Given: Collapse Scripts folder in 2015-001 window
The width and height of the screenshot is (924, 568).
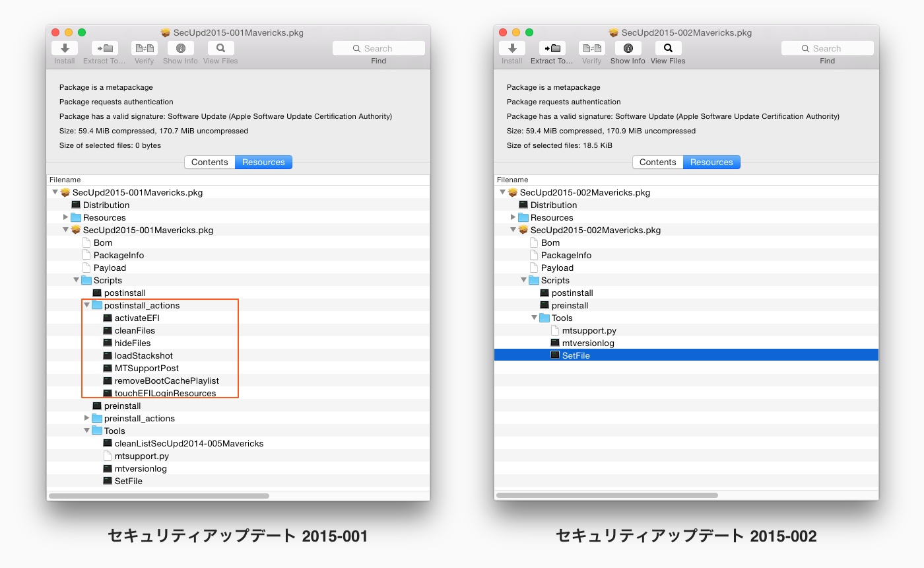Looking at the screenshot, I should (x=77, y=280).
